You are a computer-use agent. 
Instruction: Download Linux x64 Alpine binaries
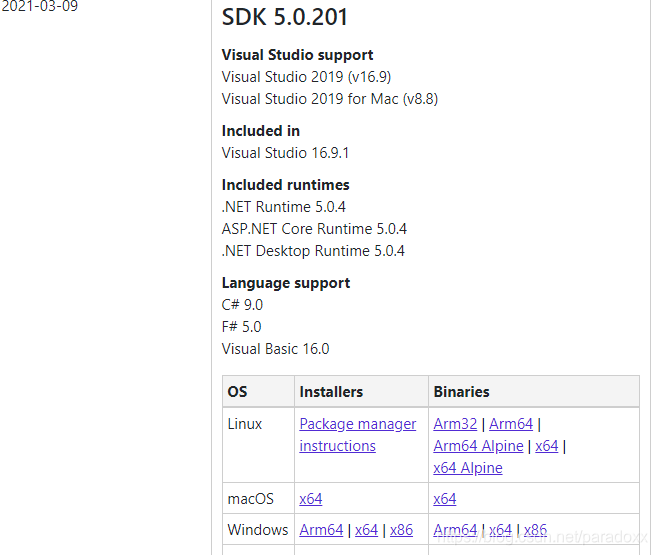pyautogui.click(x=468, y=468)
